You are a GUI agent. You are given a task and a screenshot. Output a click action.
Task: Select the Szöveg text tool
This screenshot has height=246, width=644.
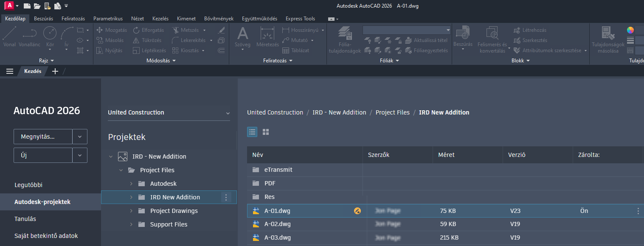pyautogui.click(x=242, y=36)
